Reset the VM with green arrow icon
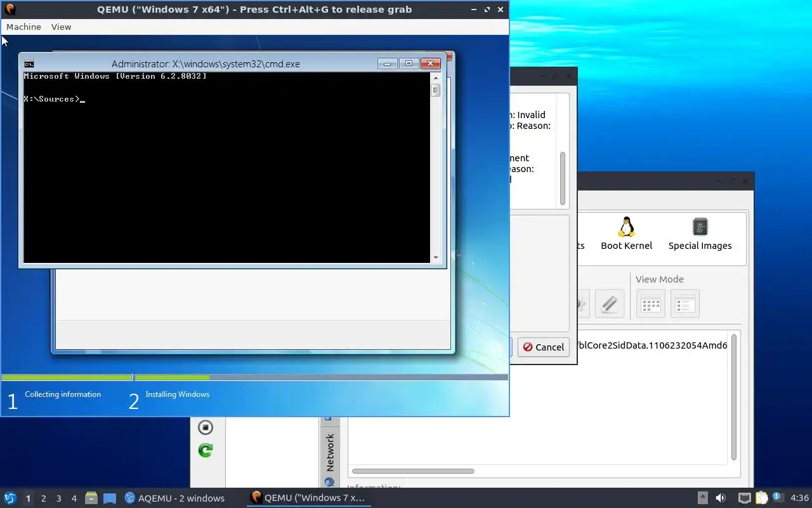Viewport: 812px width, 508px height. pos(205,450)
